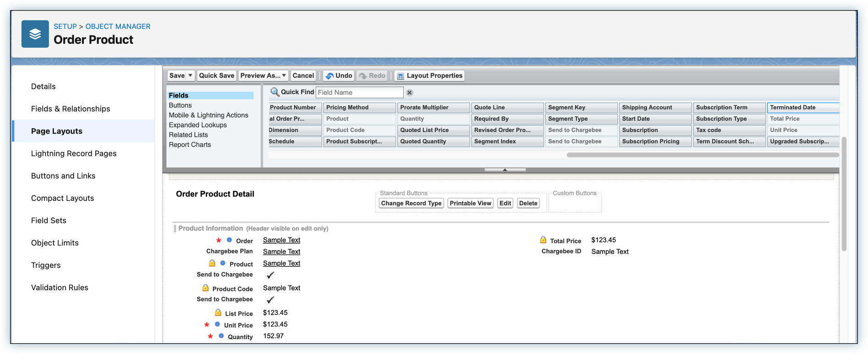Click into the Quick Find Field Name box
The width and height of the screenshot is (868, 354).
tap(359, 93)
